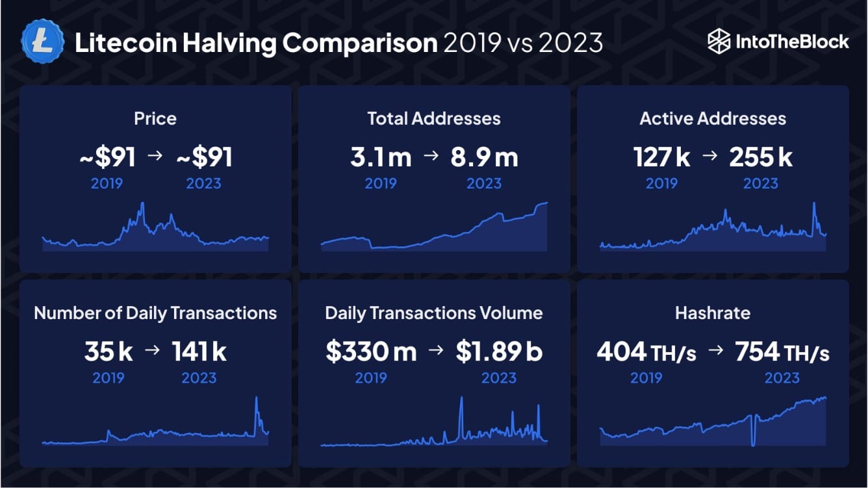Select the 2019 label under Total Addresses
This screenshot has height=488, width=868.
pyautogui.click(x=381, y=183)
